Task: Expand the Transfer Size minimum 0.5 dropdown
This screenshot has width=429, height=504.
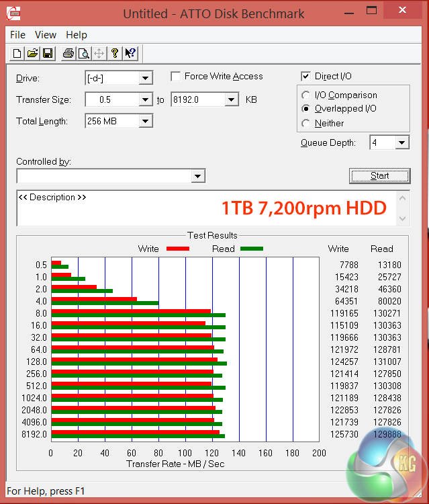Action: 146,99
